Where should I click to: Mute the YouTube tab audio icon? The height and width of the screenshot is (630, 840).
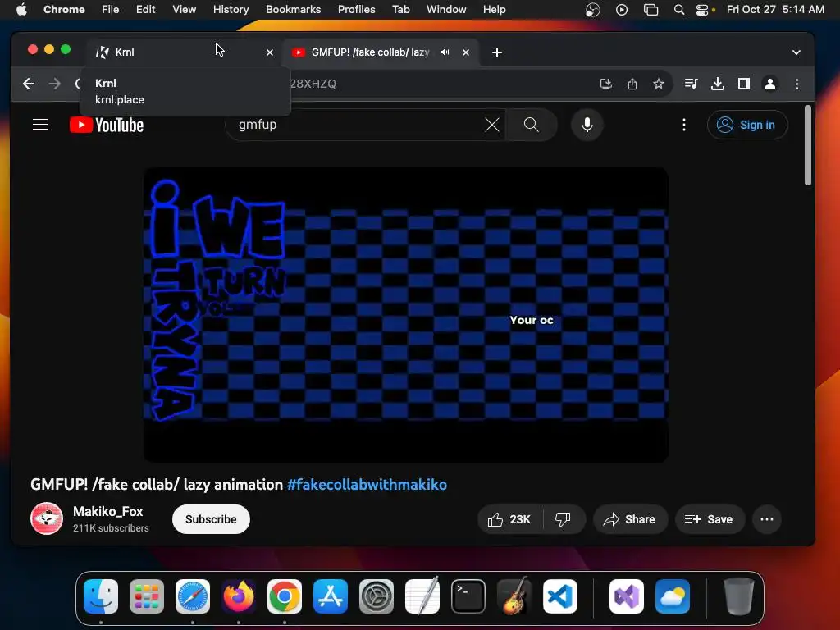pos(445,52)
